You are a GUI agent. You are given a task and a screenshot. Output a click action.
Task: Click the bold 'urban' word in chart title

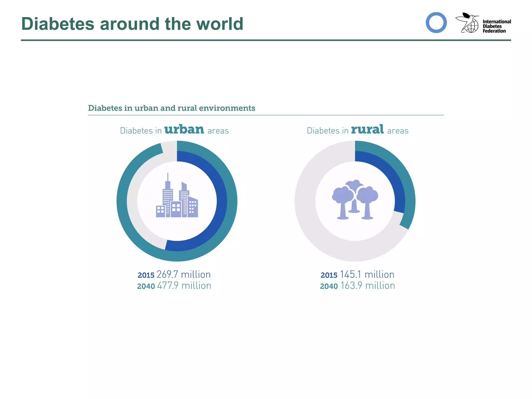(x=184, y=129)
